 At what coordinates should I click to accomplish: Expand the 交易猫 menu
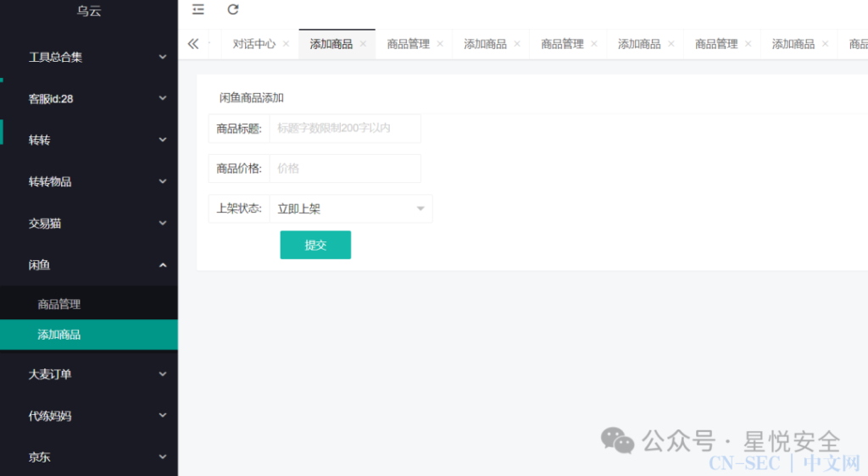89,224
